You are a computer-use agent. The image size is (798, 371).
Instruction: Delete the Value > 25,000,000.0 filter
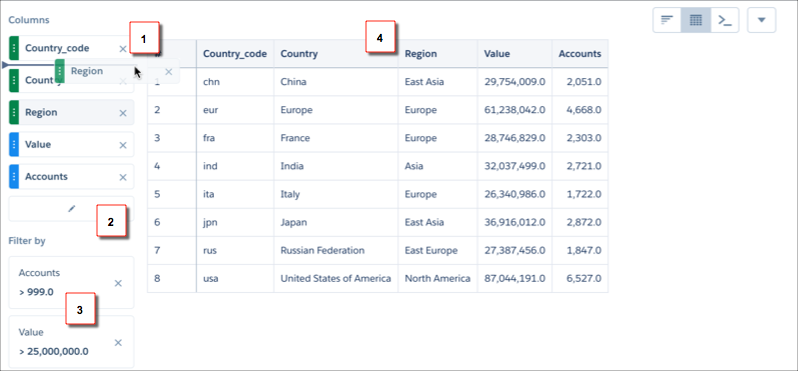(x=118, y=343)
